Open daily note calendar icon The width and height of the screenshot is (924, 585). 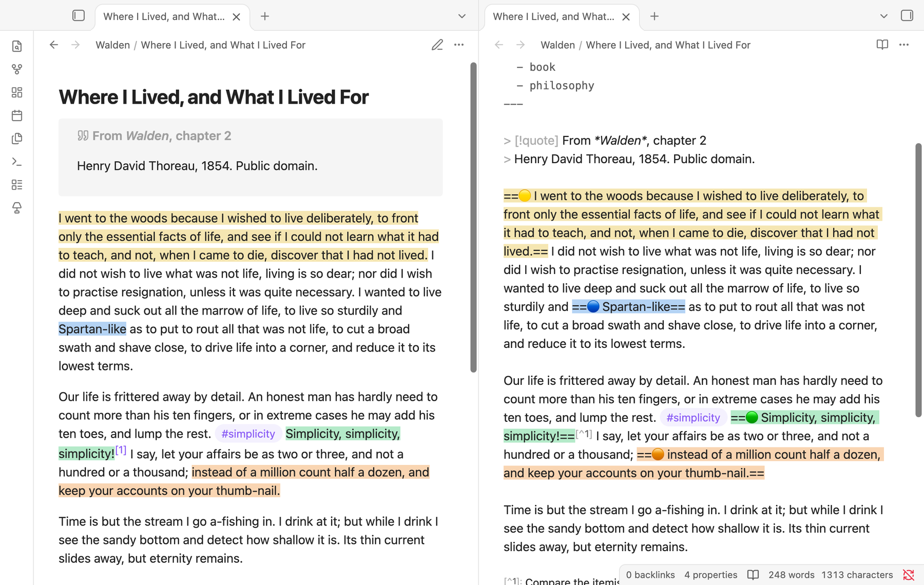click(17, 115)
